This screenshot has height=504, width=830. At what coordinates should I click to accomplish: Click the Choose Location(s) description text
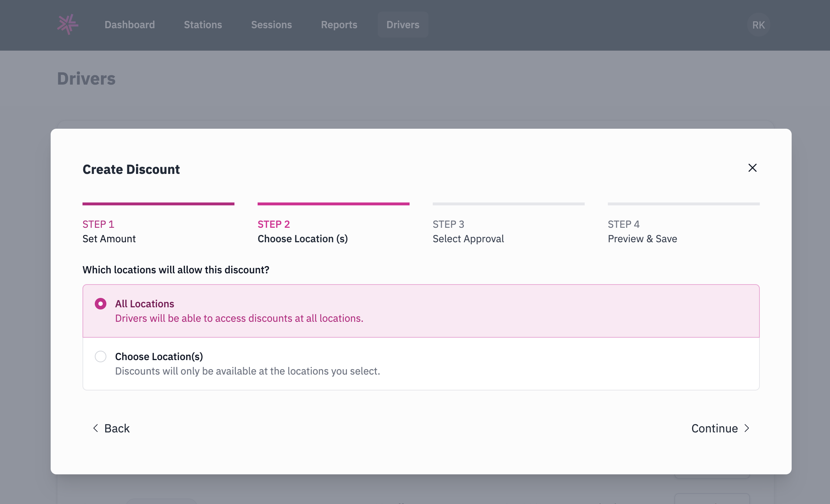point(247,371)
